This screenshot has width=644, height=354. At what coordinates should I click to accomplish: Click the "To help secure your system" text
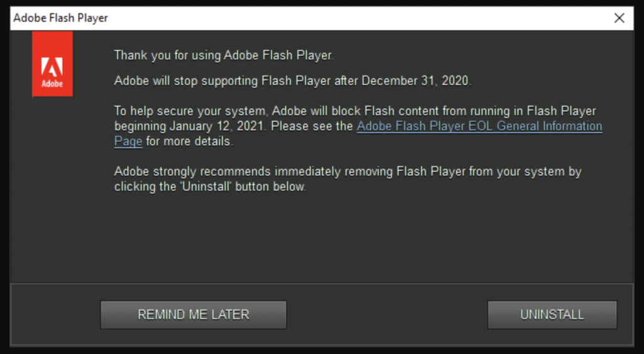point(191,111)
